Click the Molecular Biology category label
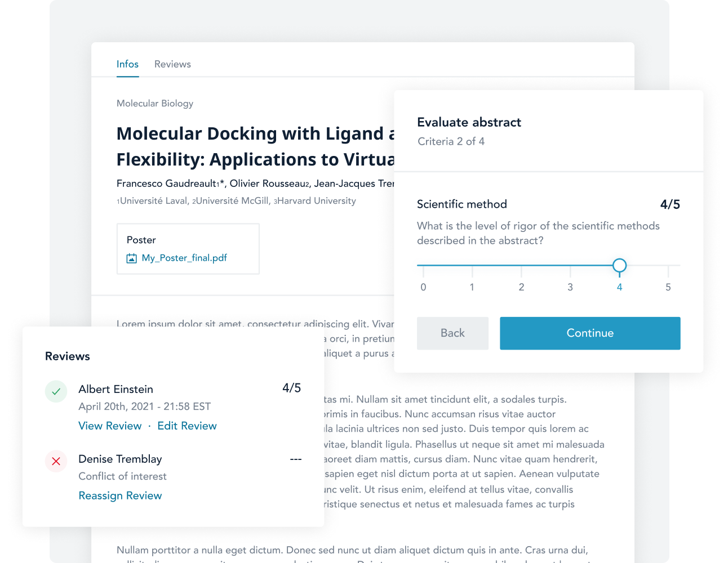The image size is (728, 563). (x=155, y=104)
